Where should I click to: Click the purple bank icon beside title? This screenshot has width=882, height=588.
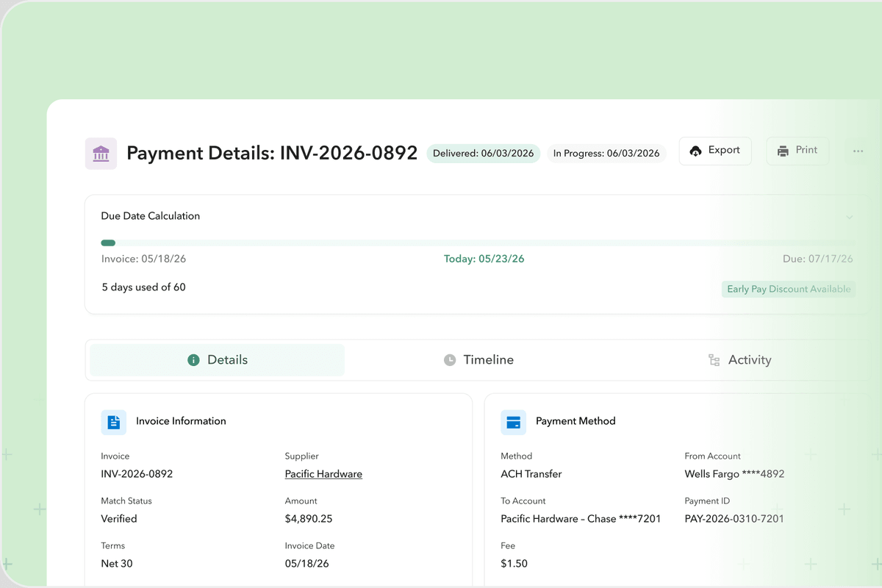tap(101, 154)
